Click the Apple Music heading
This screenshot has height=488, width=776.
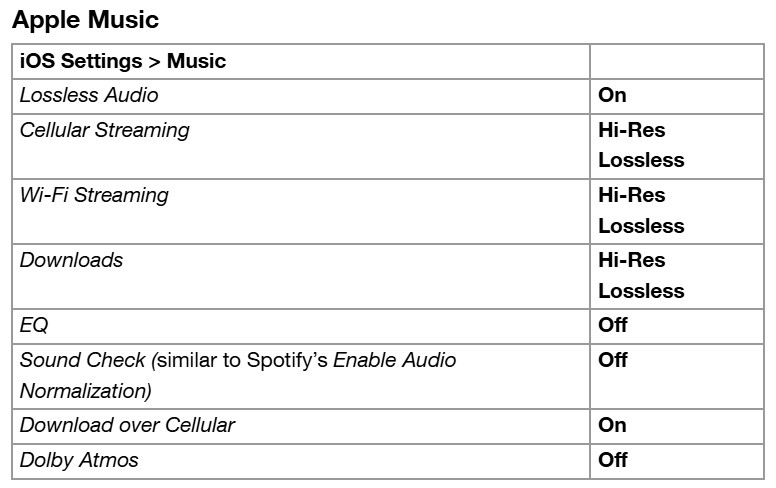point(85,19)
